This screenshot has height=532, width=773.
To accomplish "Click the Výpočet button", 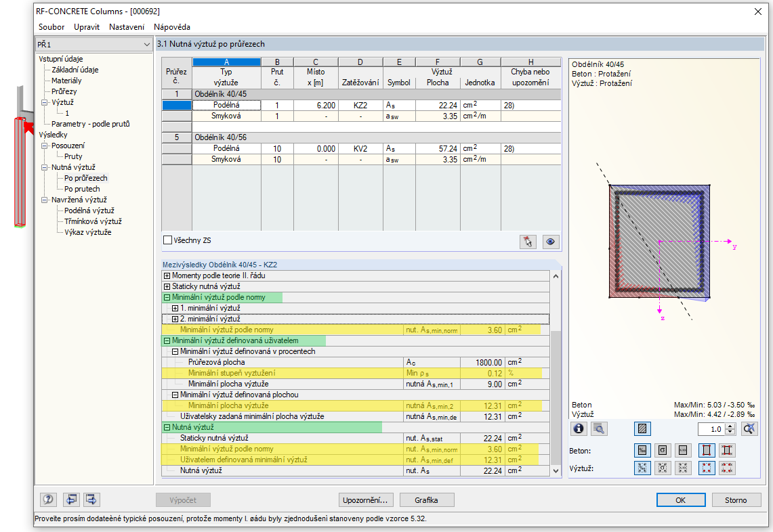I will (x=183, y=500).
